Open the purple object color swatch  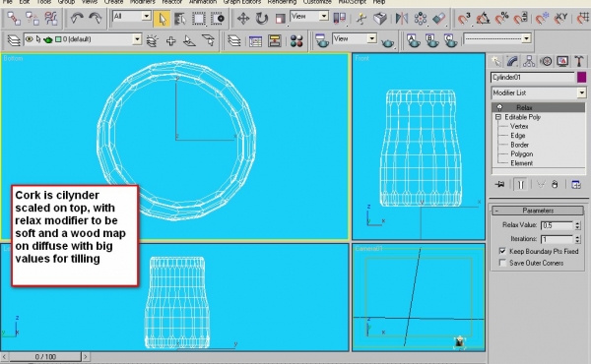(581, 77)
